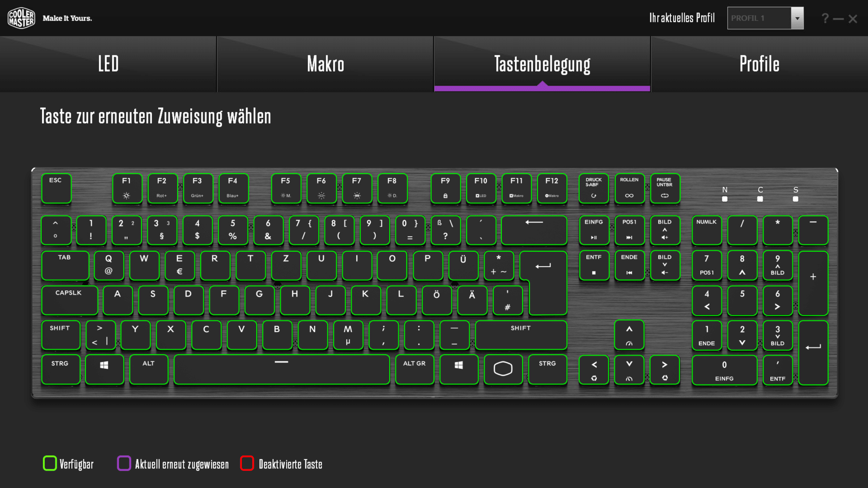Select the EINFG play/pause key

[x=594, y=230]
